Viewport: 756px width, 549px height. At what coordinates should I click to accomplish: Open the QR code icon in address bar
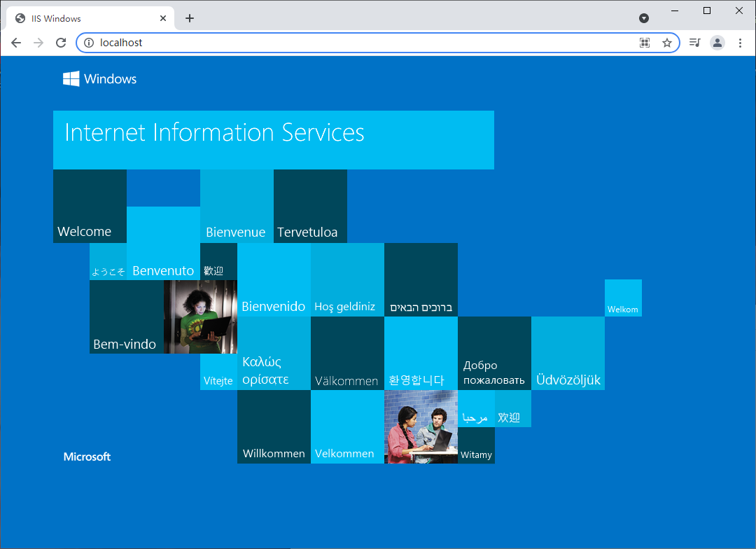(x=645, y=43)
